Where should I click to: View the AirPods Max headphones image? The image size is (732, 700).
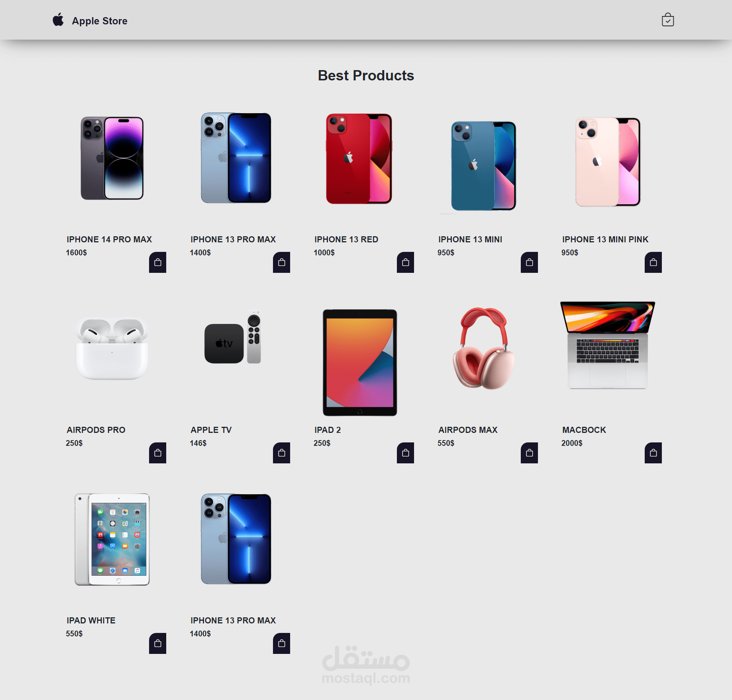tap(483, 348)
